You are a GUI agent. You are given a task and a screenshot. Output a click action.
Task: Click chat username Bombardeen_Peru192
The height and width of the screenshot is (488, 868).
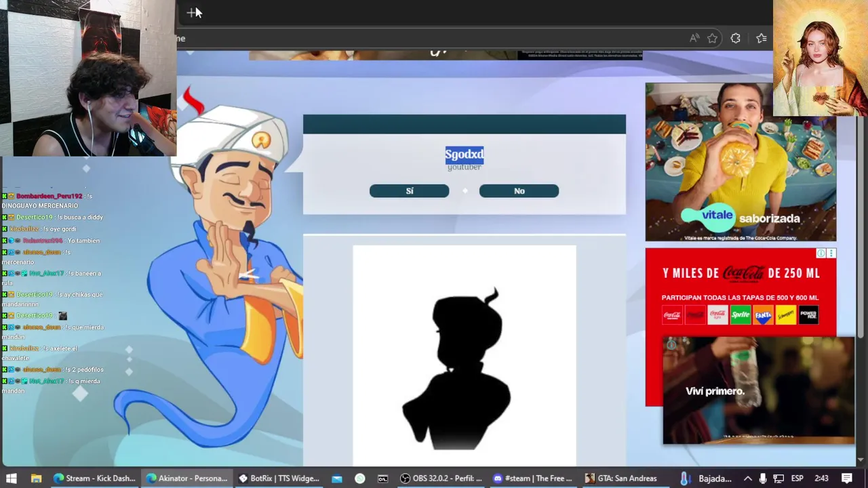tap(49, 196)
